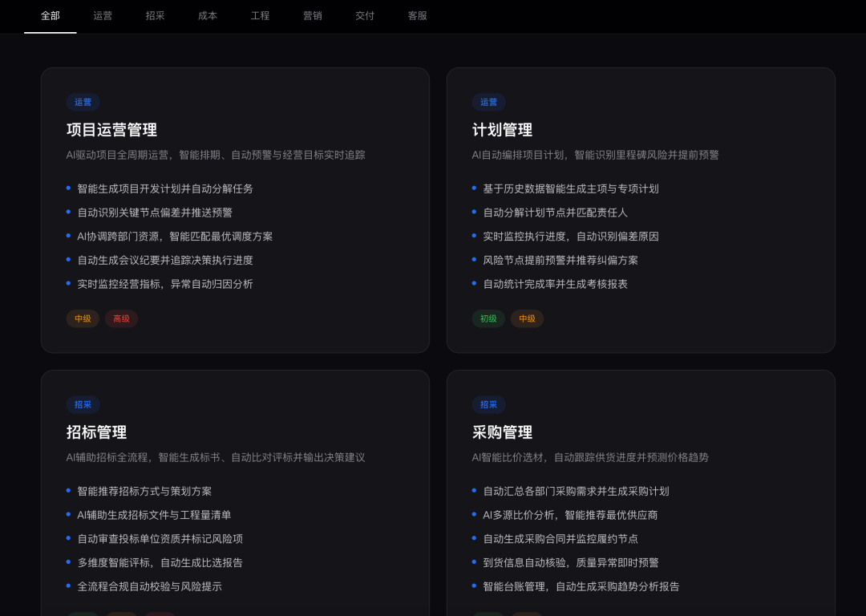Viewport: 866px width, 616px height.
Task: Open the 计划管理 card title
Action: [x=502, y=130]
